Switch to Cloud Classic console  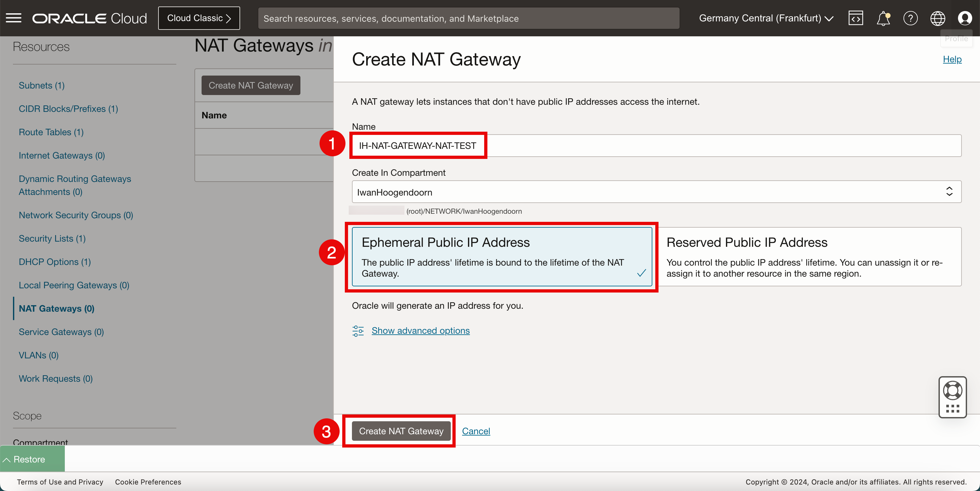(199, 18)
